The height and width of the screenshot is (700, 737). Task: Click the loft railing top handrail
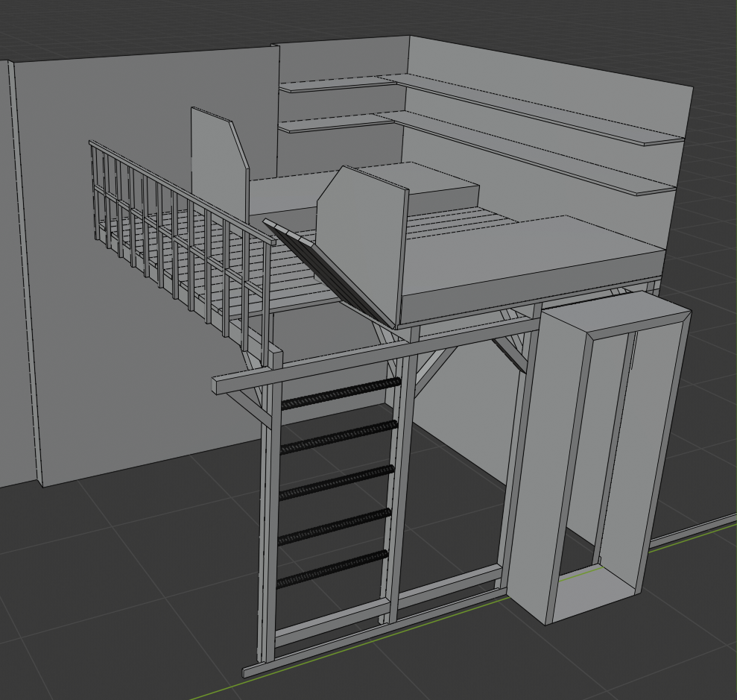point(177,187)
